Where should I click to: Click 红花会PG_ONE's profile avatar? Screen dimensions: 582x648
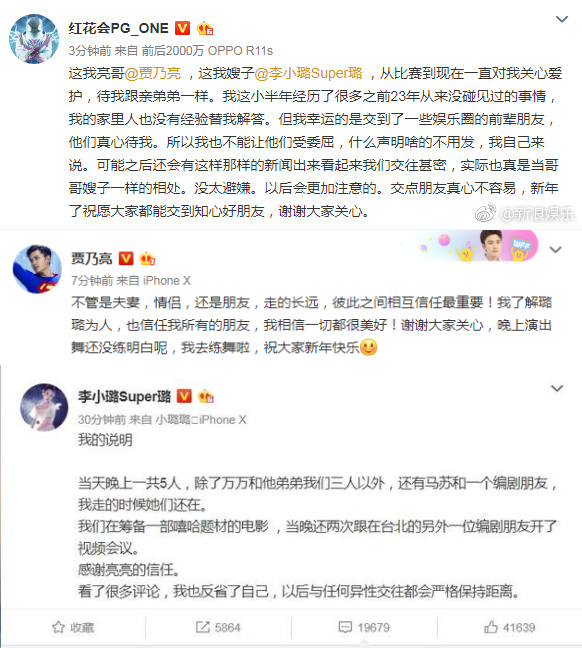click(34, 39)
